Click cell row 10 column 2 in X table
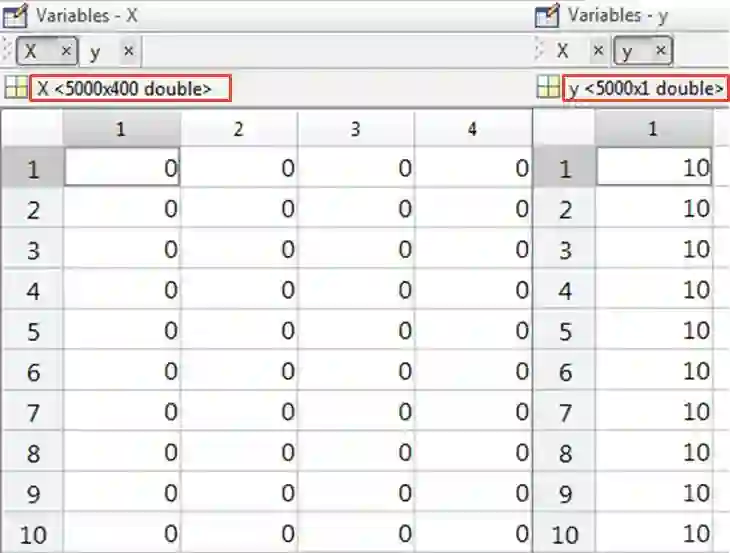The height and width of the screenshot is (553, 730). point(239,534)
